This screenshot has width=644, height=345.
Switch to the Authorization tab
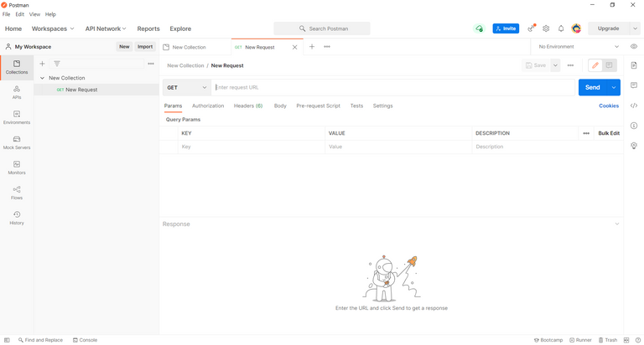click(x=208, y=106)
